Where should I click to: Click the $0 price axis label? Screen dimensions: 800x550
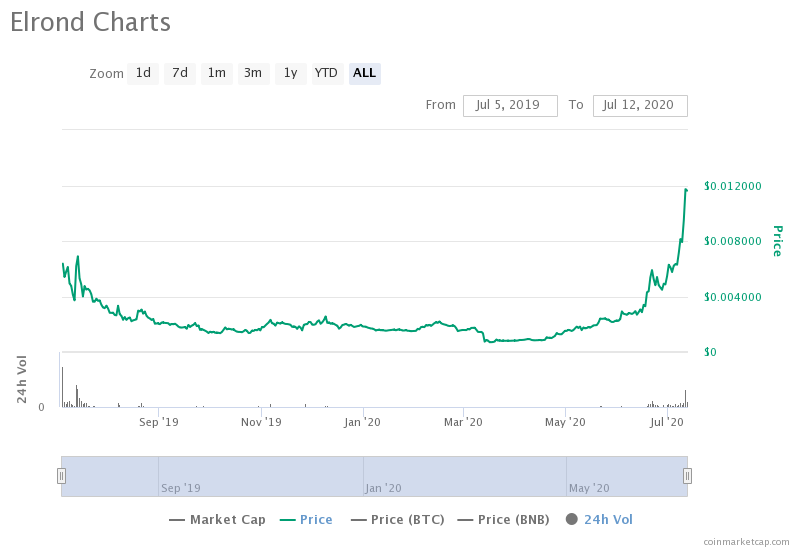coord(710,352)
